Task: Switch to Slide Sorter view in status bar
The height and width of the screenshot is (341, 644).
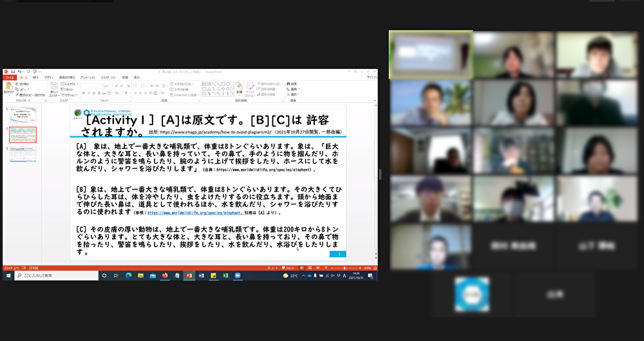Action: pos(310,268)
